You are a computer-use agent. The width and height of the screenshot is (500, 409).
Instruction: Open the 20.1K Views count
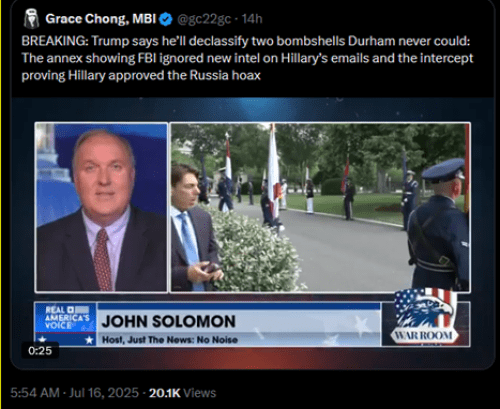182,393
